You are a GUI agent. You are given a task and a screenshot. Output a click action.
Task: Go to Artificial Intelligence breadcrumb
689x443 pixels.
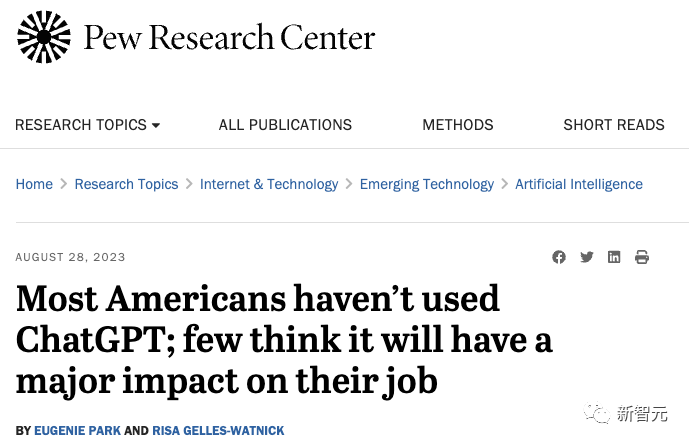pos(579,184)
